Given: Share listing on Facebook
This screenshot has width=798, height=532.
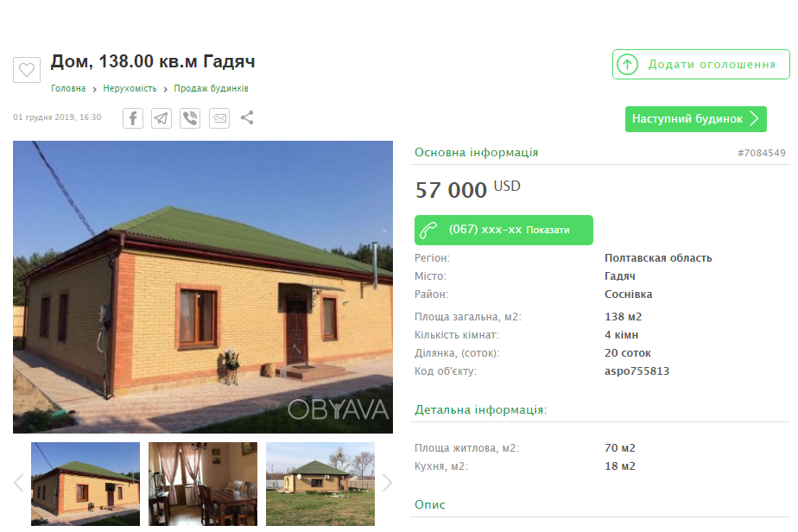Looking at the screenshot, I should [133, 118].
